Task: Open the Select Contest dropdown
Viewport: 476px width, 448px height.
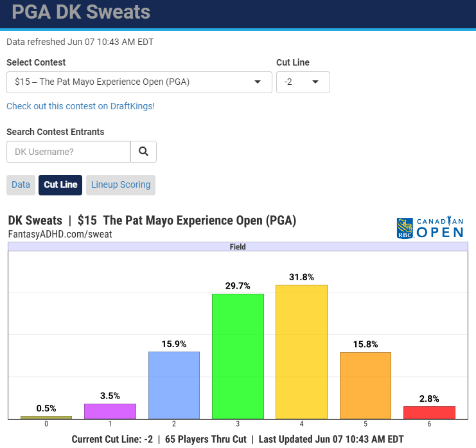Action: tap(139, 82)
